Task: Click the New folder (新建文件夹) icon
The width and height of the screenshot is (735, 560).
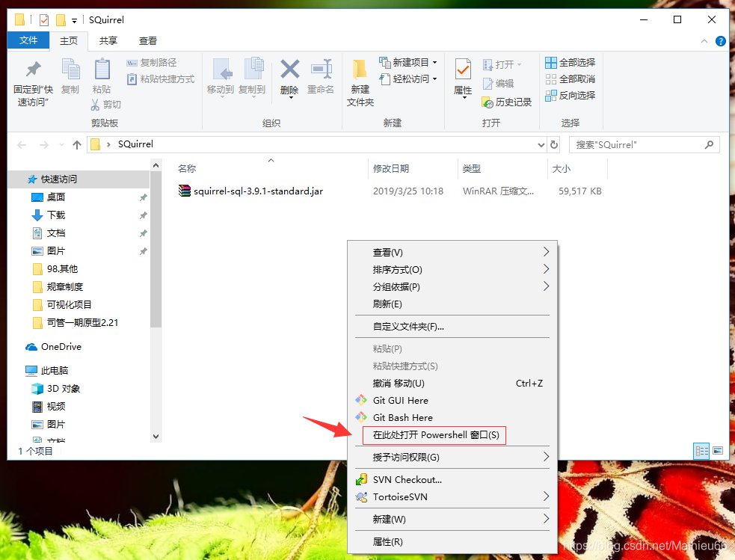Action: (360, 70)
